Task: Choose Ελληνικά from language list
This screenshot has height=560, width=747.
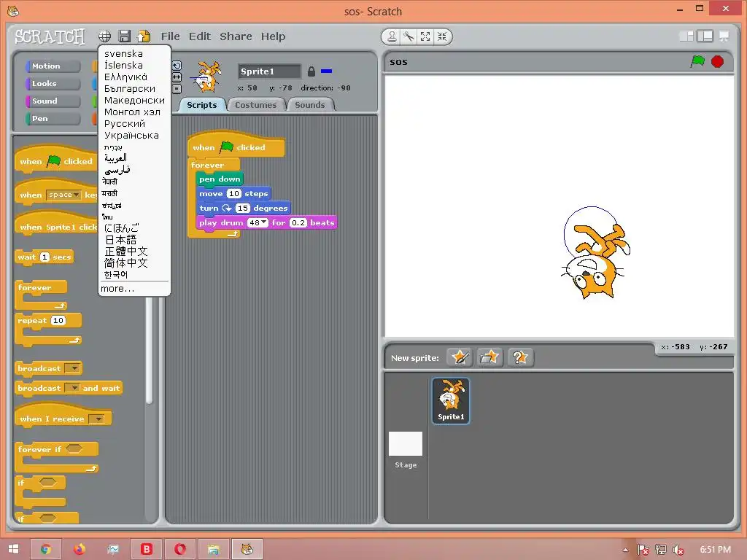Action: (x=125, y=77)
